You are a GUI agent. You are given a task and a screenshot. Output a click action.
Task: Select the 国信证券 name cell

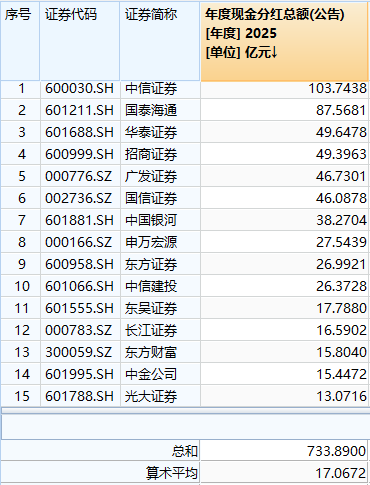point(160,198)
